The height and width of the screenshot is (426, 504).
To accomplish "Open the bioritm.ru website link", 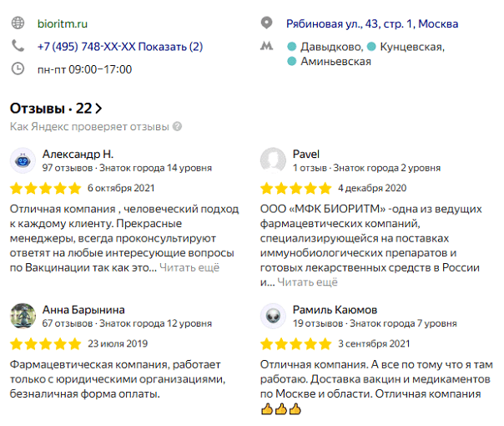I will [63, 24].
